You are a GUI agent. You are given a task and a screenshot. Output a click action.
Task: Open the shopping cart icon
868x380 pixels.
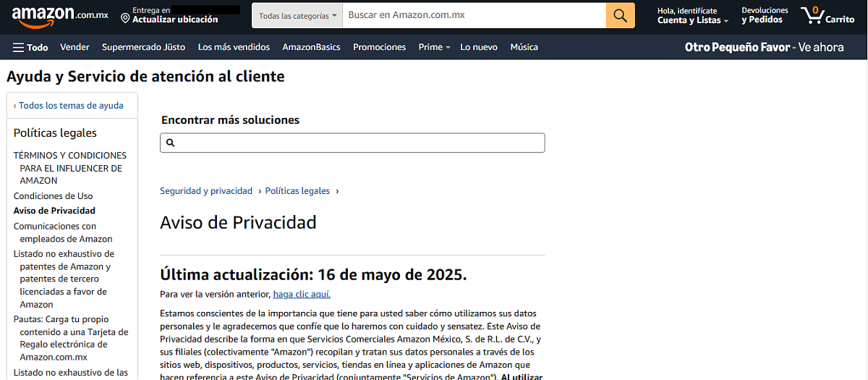pos(827,15)
